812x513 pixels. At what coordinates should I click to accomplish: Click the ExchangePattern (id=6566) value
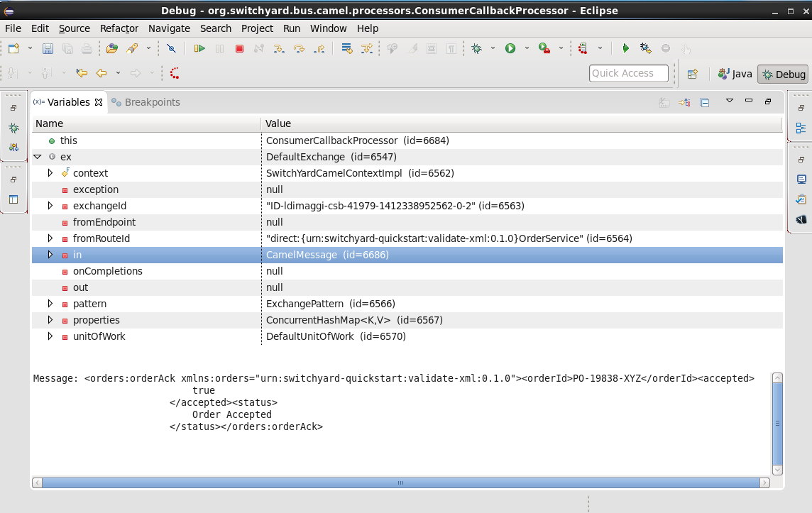click(330, 304)
